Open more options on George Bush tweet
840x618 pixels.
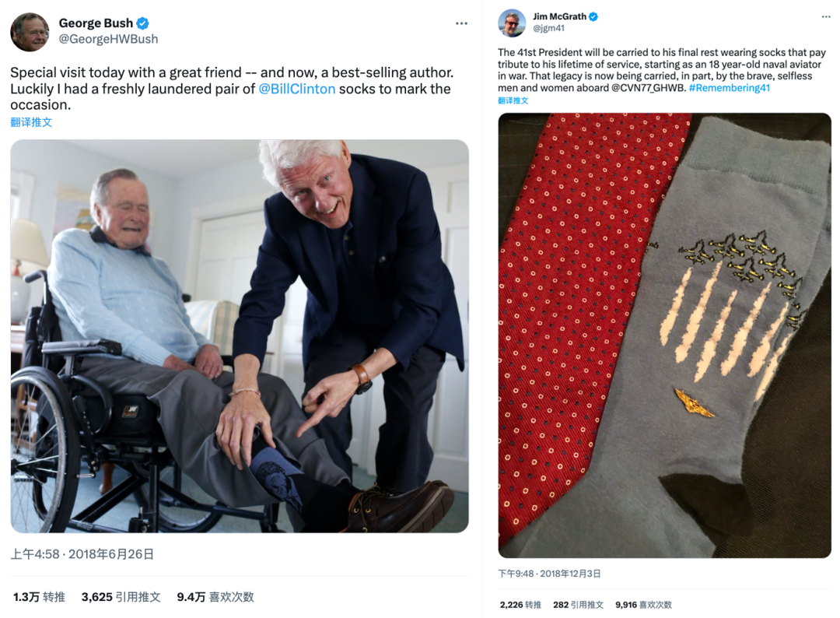(x=461, y=23)
